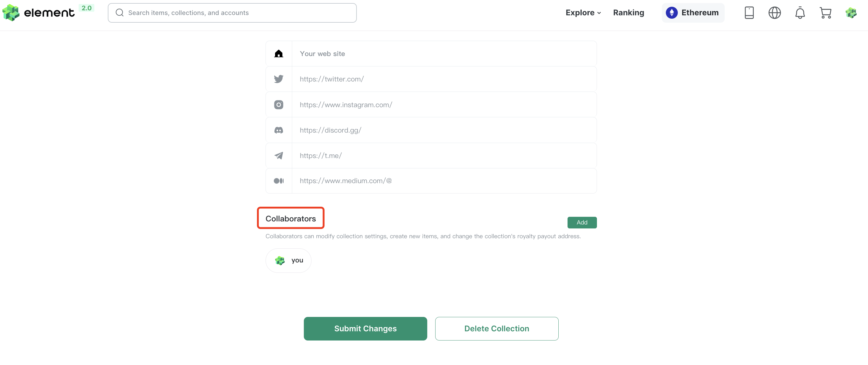Open the language globe icon
The height and width of the screenshot is (365, 868).
(x=774, y=13)
